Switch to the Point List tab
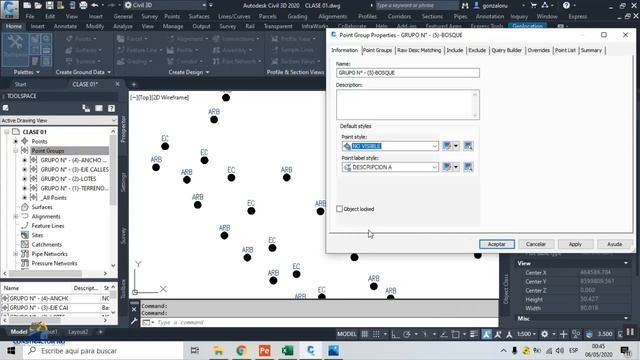Image resolution: width=640 pixels, height=360 pixels. coord(565,50)
